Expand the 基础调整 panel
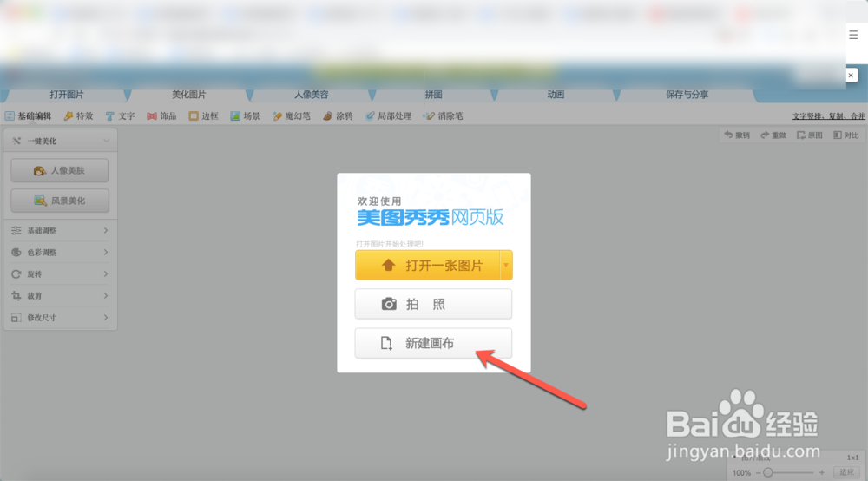The image size is (868, 481). pyautogui.click(x=61, y=230)
